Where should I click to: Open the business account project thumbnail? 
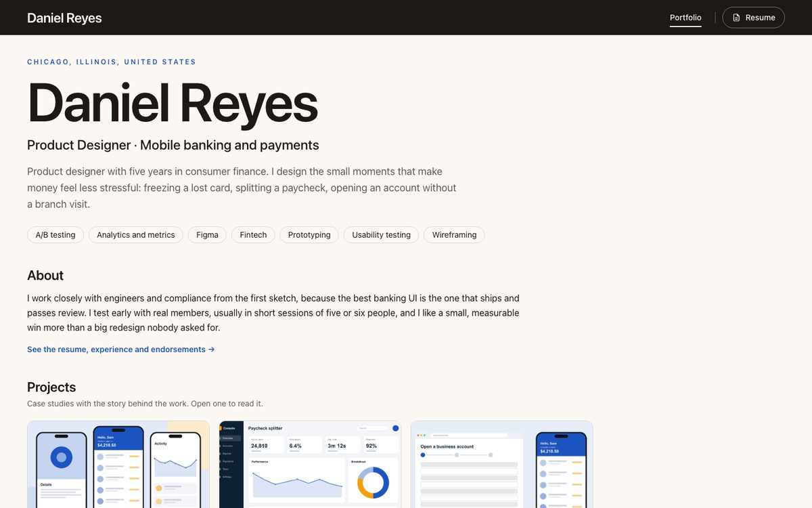pyautogui.click(x=502, y=465)
